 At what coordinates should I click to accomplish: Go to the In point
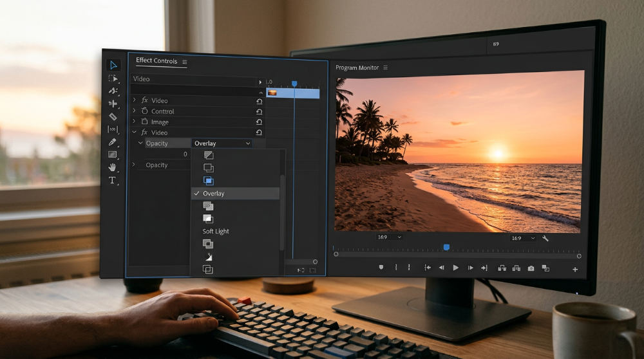point(428,268)
